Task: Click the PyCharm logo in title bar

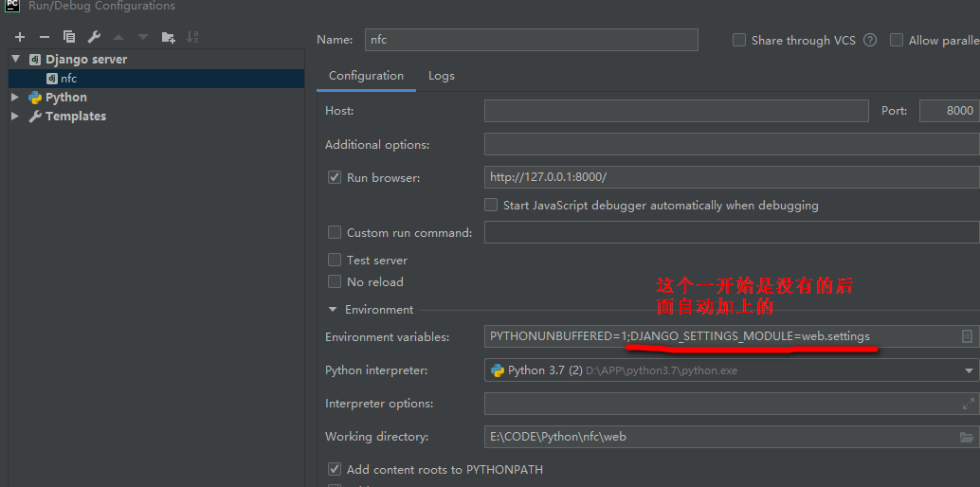Action: click(x=12, y=6)
